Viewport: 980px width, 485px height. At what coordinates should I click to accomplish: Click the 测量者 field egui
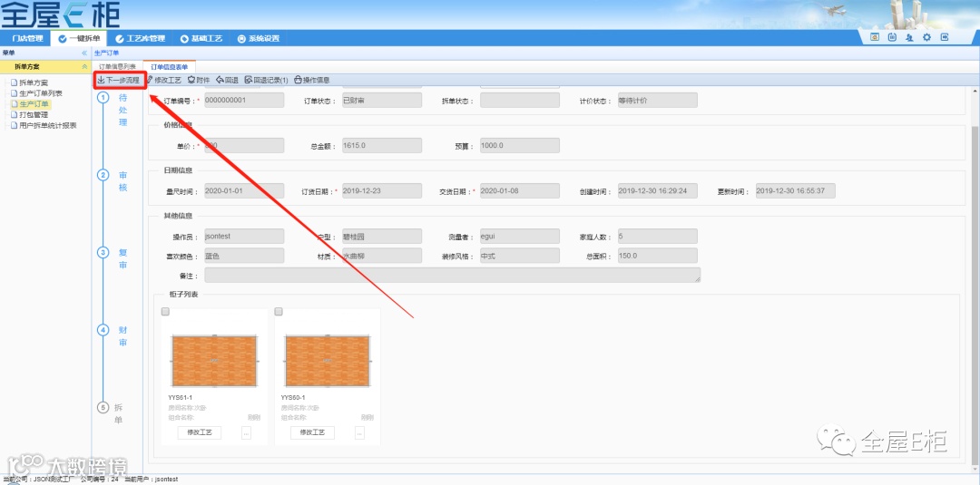519,236
